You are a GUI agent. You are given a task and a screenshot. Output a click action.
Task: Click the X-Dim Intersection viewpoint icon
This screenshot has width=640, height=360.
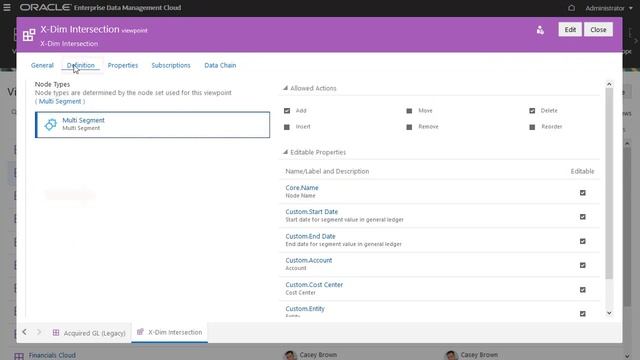pos(29,35)
